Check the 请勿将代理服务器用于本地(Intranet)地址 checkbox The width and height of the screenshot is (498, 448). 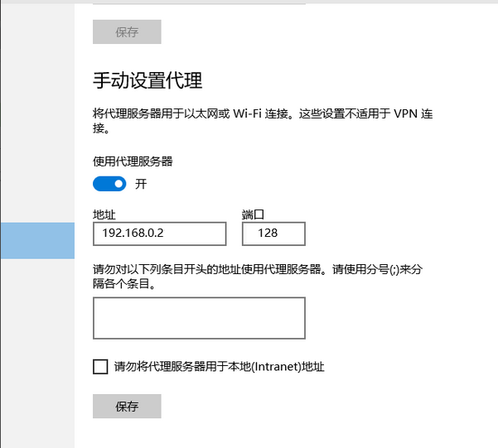(100, 366)
